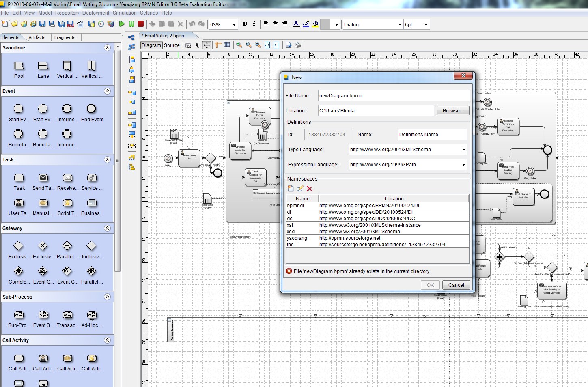Pause the simulation using the green pause icon

tap(131, 24)
